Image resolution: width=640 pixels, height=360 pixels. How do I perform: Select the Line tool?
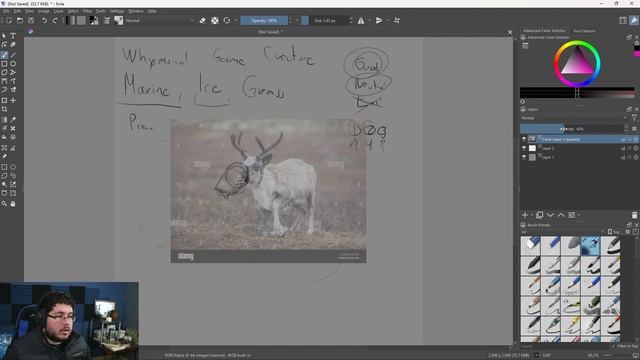[x=13, y=55]
